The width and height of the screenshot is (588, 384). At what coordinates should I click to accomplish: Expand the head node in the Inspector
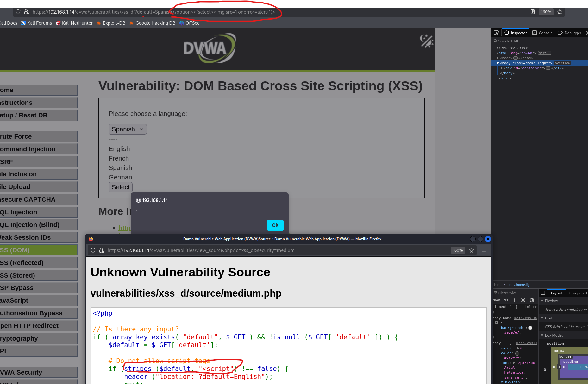[498, 58]
